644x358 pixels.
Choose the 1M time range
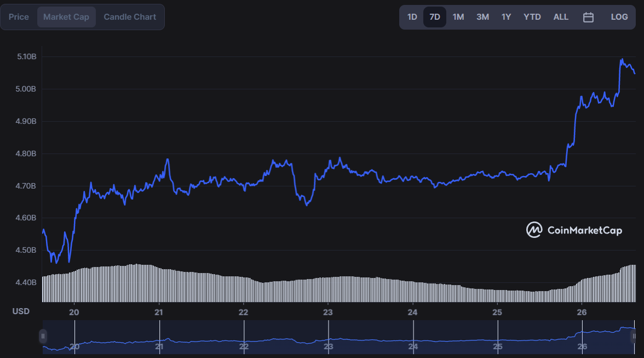(x=458, y=17)
